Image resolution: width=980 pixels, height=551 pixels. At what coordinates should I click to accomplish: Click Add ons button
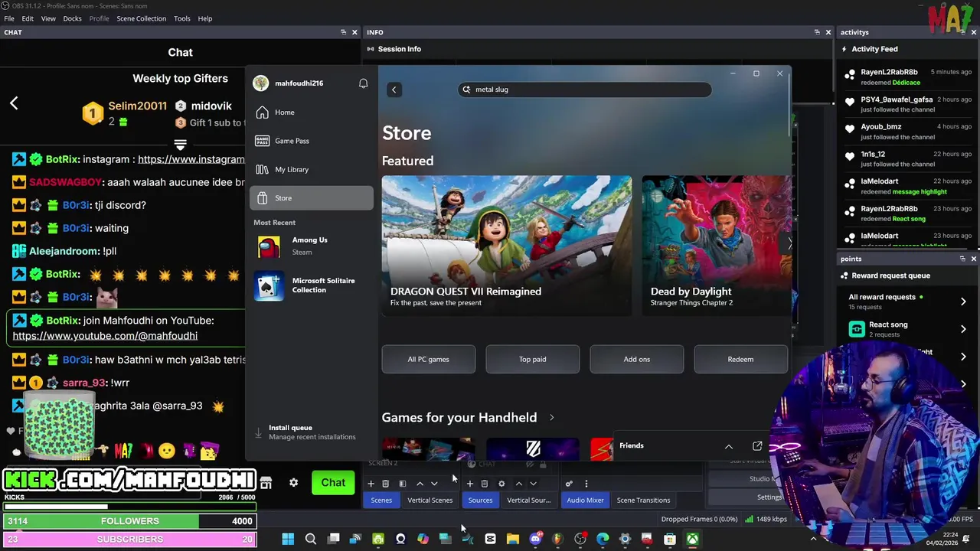637,359
